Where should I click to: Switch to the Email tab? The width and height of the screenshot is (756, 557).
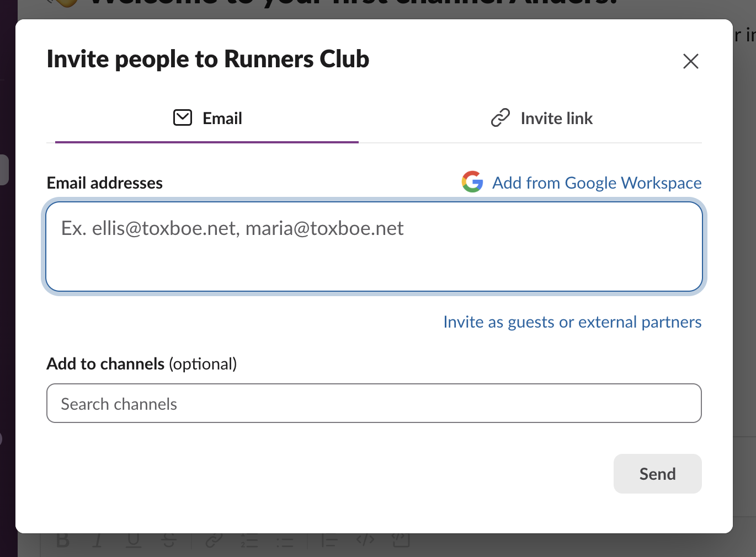(207, 118)
